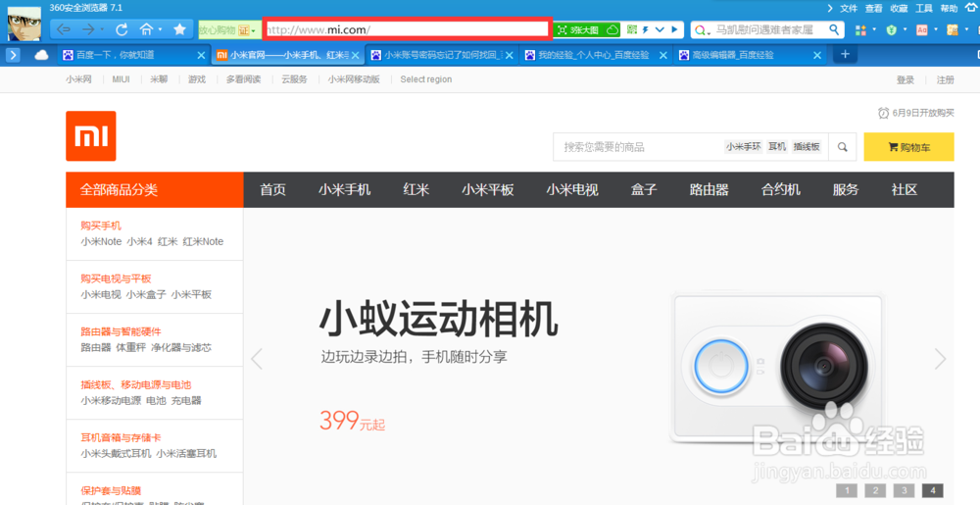Open the 文件 menu
The height and width of the screenshot is (505, 980).
[x=848, y=8]
